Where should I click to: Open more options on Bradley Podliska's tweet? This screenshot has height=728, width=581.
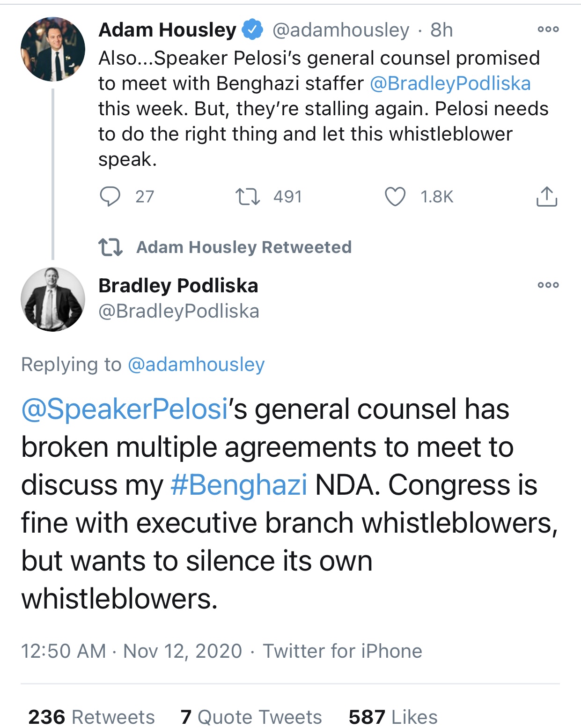pyautogui.click(x=548, y=285)
